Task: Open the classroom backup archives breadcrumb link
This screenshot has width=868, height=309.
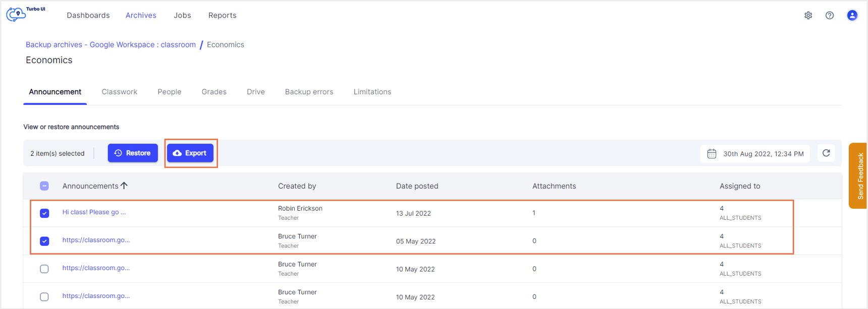Action: point(111,44)
